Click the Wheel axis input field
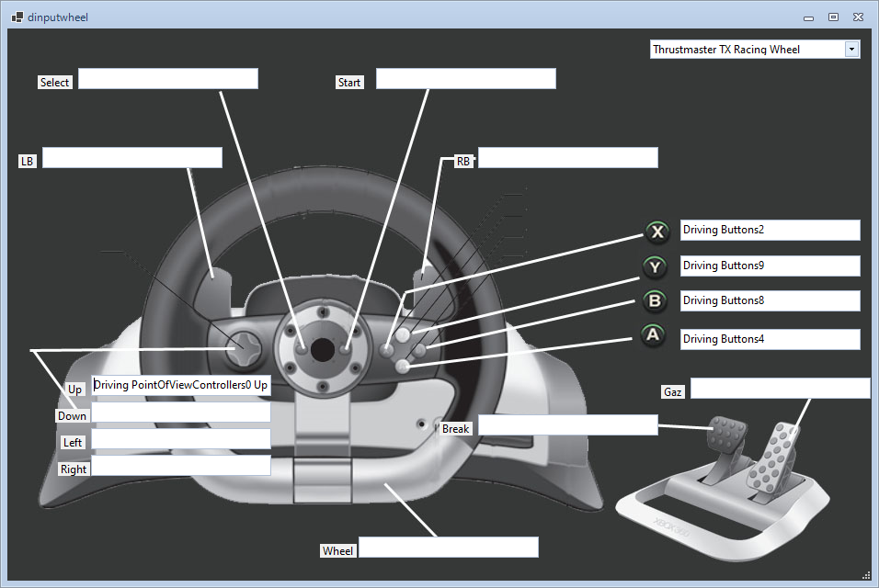The height and width of the screenshot is (588, 879). coord(449,548)
